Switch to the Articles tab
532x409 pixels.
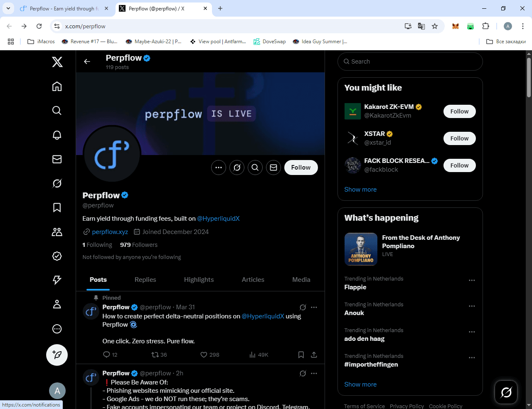253,280
